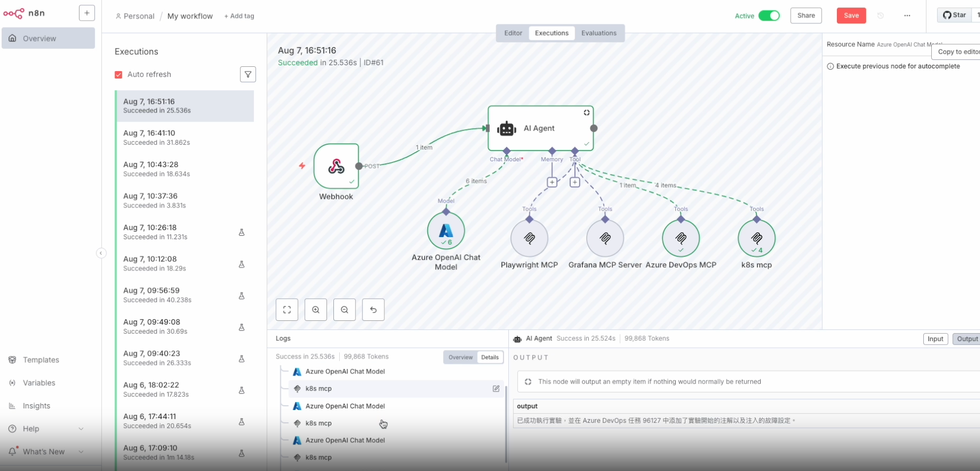980x471 pixels.
Task: Click the Share button
Action: point(806,16)
